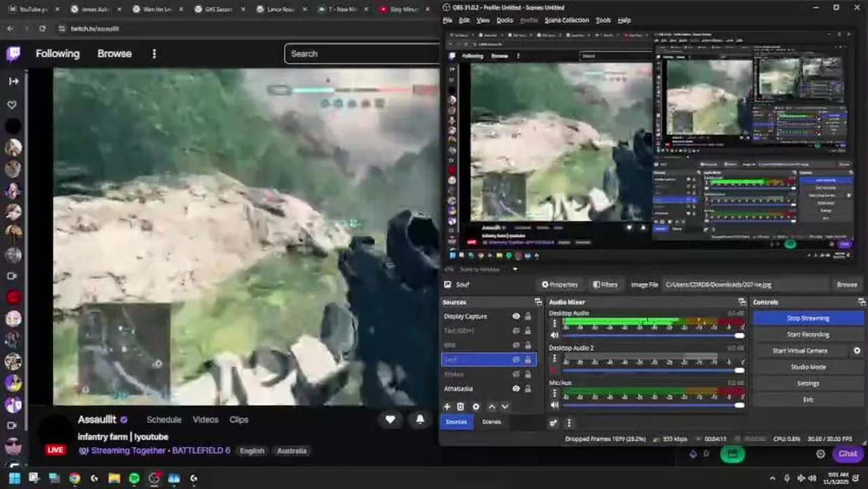Click Browse to choose an image file
Viewport: 868px width, 489px height.
coord(846,285)
